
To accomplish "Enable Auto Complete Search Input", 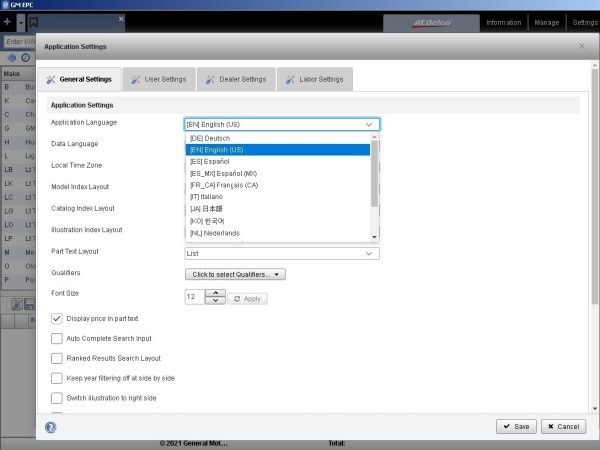I will click(57, 338).
